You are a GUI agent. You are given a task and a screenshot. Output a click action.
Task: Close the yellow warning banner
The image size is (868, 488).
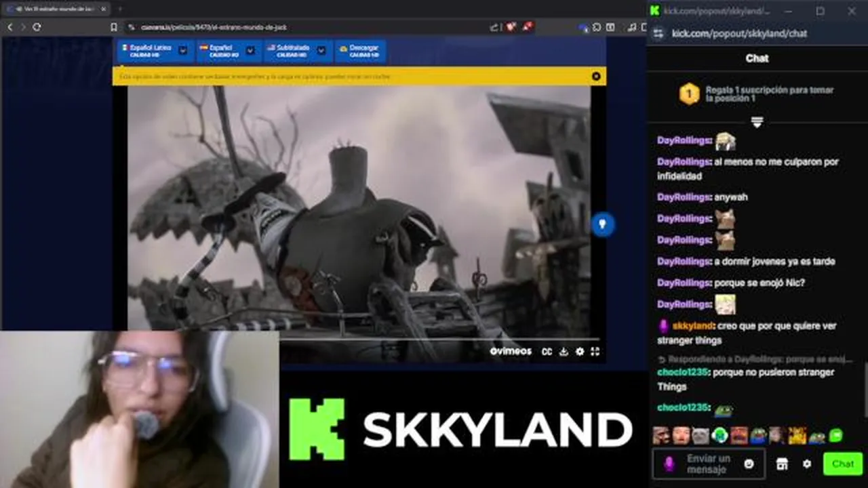pyautogui.click(x=596, y=77)
